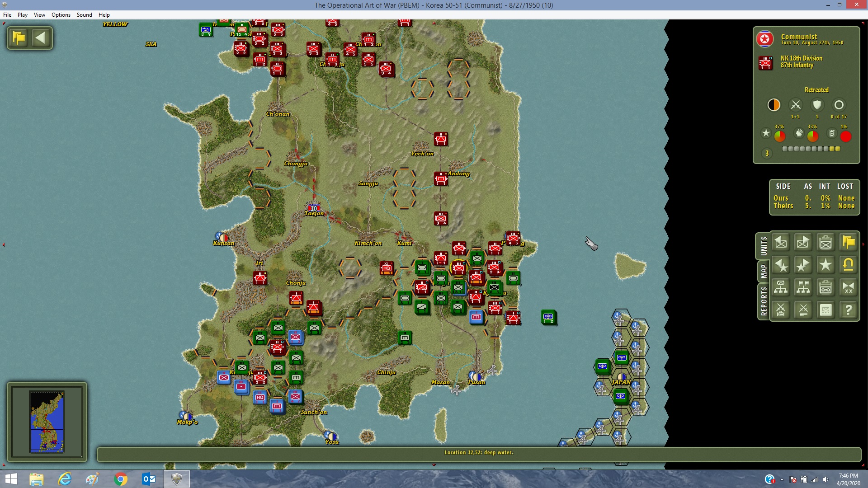Click the yellow flags button at top-left of map

[x=19, y=38]
